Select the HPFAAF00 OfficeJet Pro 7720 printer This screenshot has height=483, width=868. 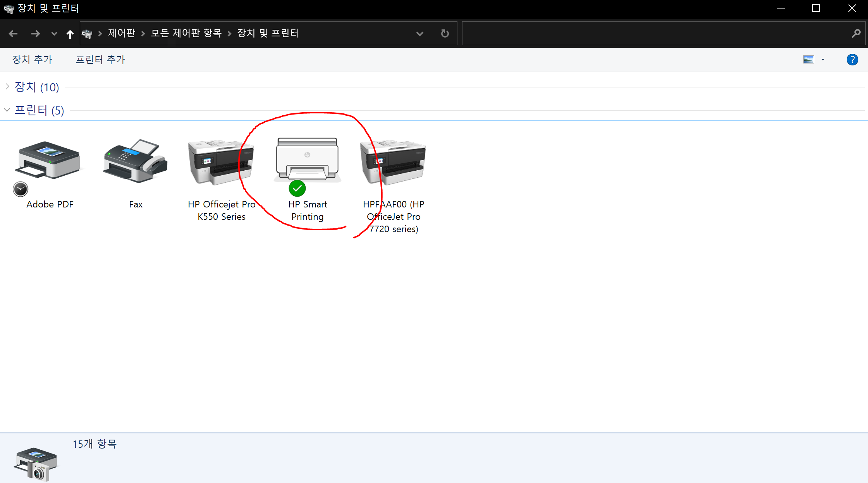tap(393, 162)
